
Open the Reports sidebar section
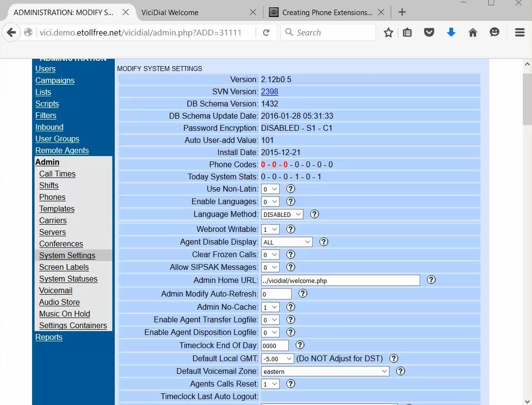pos(49,337)
